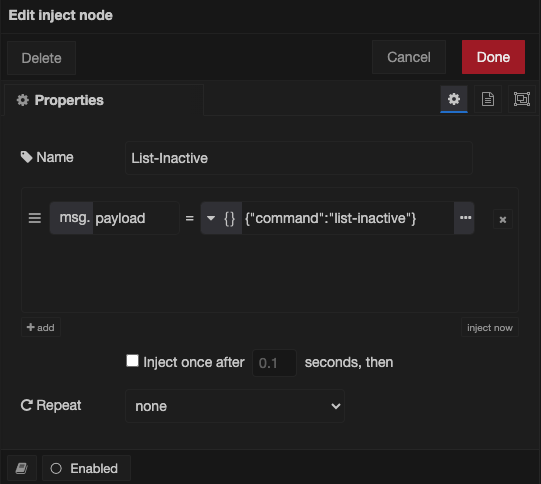Open node description document icon

(x=488, y=99)
